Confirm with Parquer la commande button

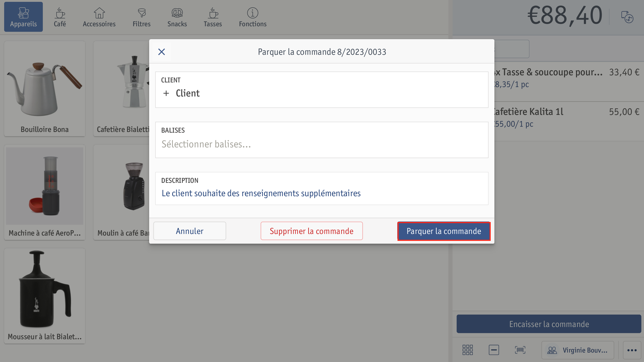[x=444, y=231]
